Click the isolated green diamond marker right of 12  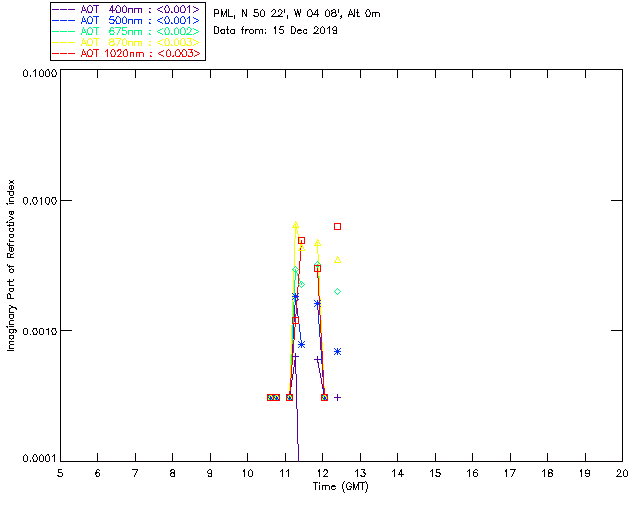pos(338,292)
